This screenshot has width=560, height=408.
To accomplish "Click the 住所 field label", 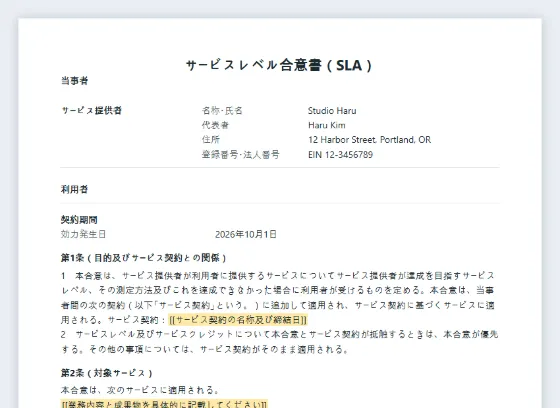I will 211,140.
